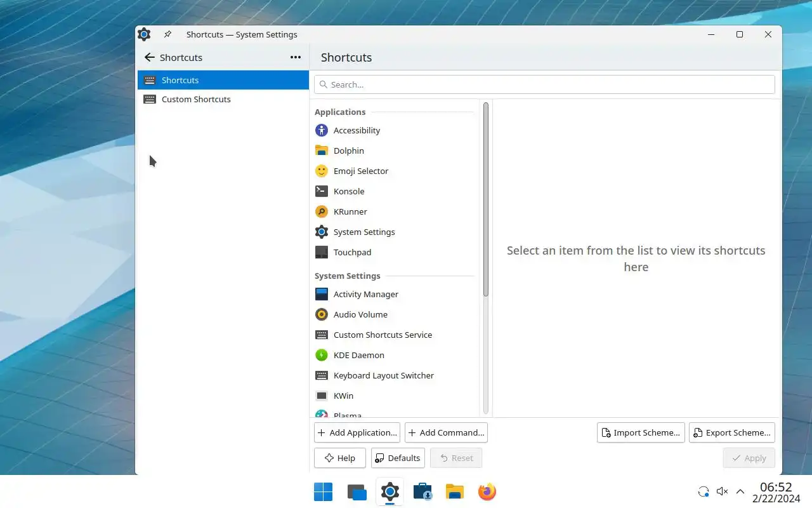Click the KDE Daemon green icon
The width and height of the screenshot is (812, 508).
tap(322, 355)
